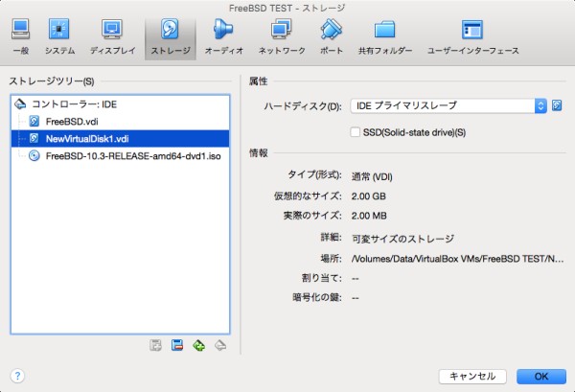Toggle the SSD(Solid-state drive) checkbox
This screenshot has width=575, height=392.
pos(355,132)
